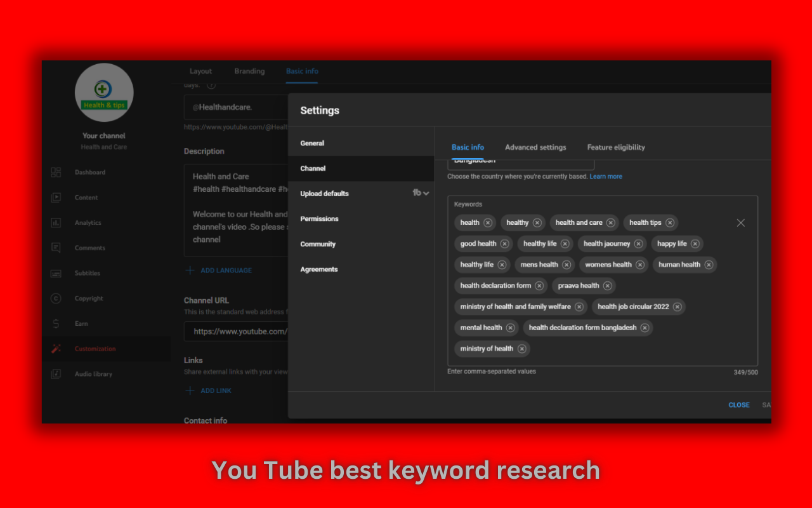Delete the 'praava health' keyword tag
The height and width of the screenshot is (508, 812).
[x=608, y=286]
